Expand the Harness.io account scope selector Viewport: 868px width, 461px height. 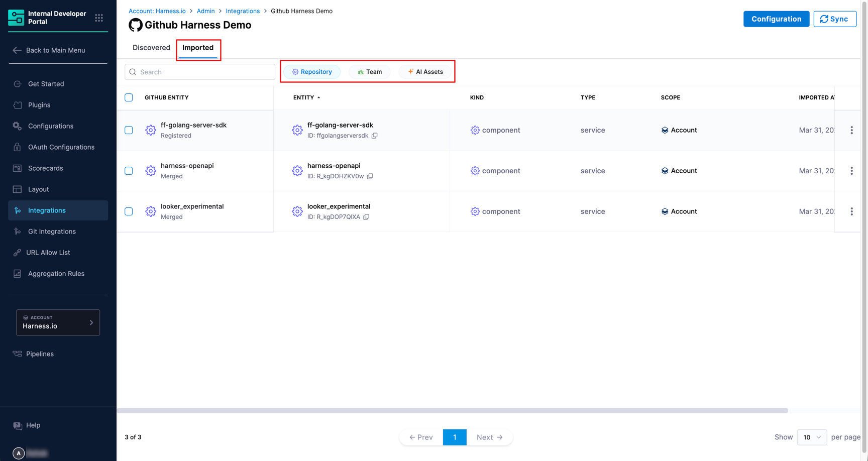[58, 322]
